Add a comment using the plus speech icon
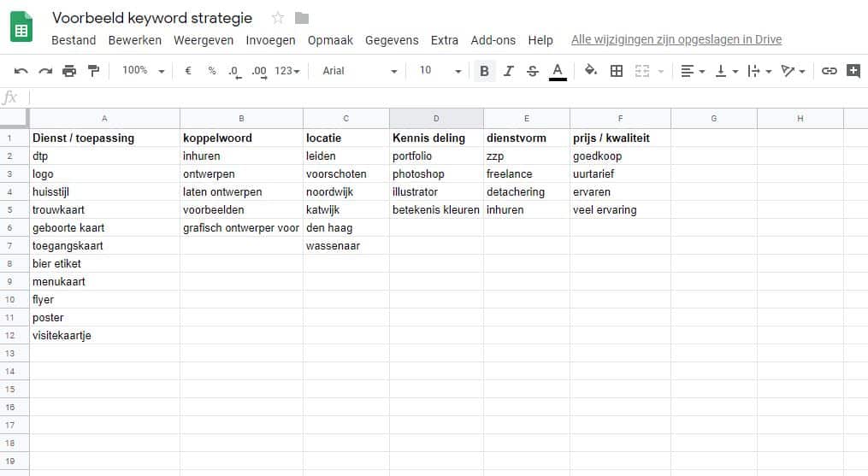 pyautogui.click(x=853, y=71)
